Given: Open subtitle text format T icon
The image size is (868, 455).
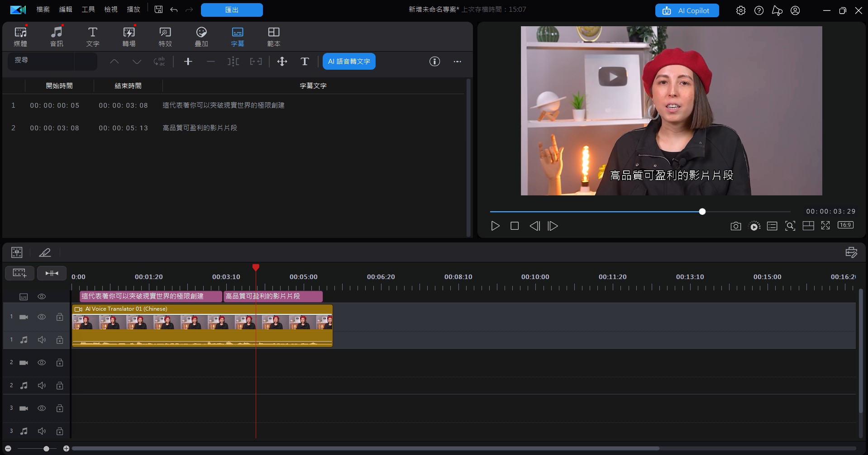Looking at the screenshot, I should tap(305, 62).
